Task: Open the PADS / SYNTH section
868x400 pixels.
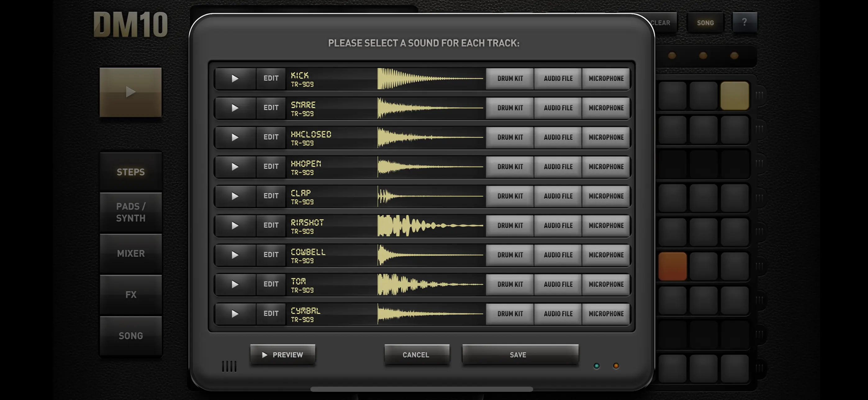Action: pyautogui.click(x=130, y=212)
